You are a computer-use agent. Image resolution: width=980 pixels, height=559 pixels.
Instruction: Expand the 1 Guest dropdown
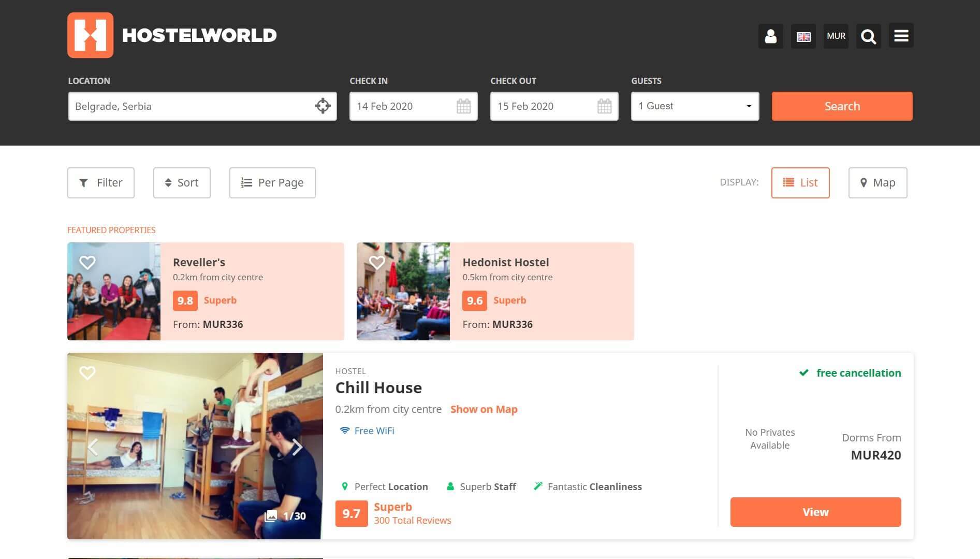(695, 106)
